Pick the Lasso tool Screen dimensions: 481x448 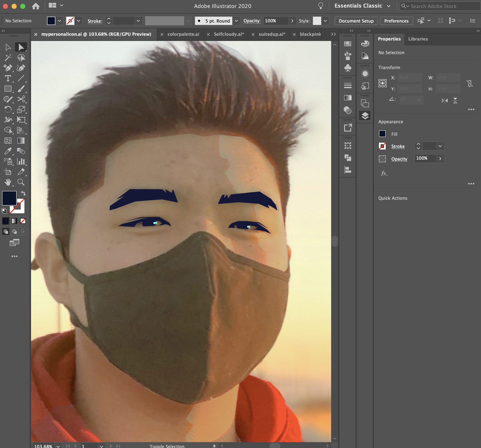coord(21,57)
